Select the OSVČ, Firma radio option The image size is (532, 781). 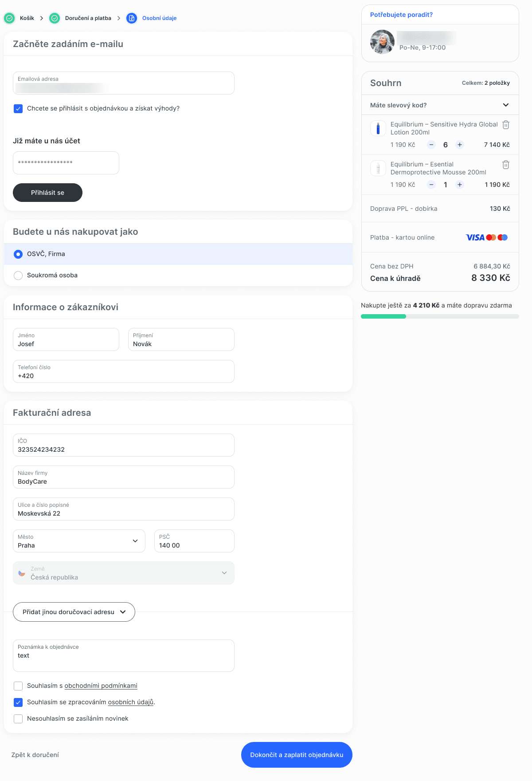(x=18, y=254)
